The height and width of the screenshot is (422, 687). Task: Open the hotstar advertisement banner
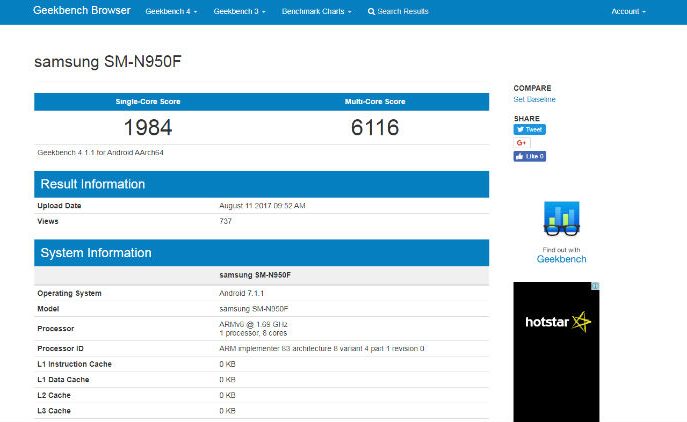click(557, 350)
